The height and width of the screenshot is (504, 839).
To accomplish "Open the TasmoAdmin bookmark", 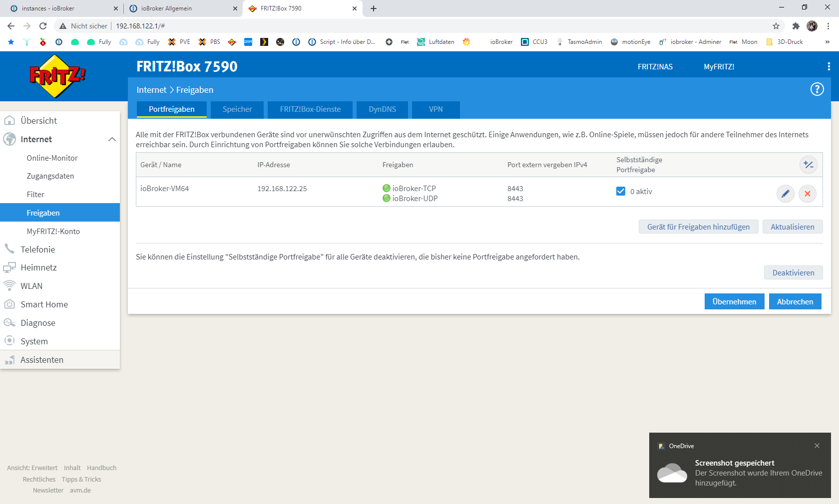I will tap(579, 42).
